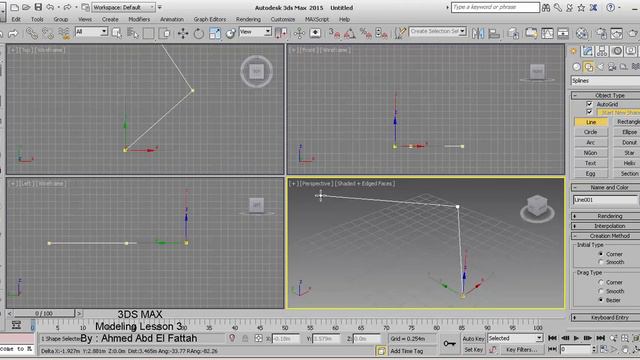Image resolution: width=640 pixels, height=360 pixels.
Task: Open Select by Name dialog
Action: pos(133,33)
